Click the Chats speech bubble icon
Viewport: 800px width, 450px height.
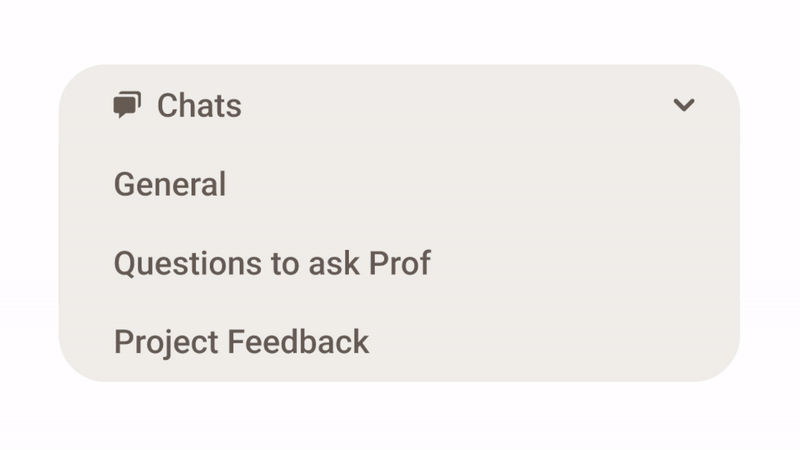click(127, 105)
